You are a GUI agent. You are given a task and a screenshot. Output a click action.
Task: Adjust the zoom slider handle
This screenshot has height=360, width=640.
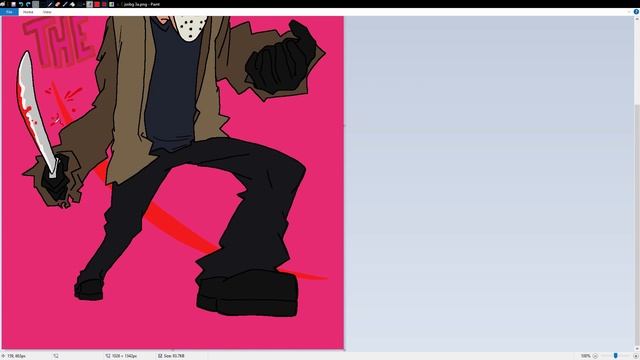click(616, 356)
